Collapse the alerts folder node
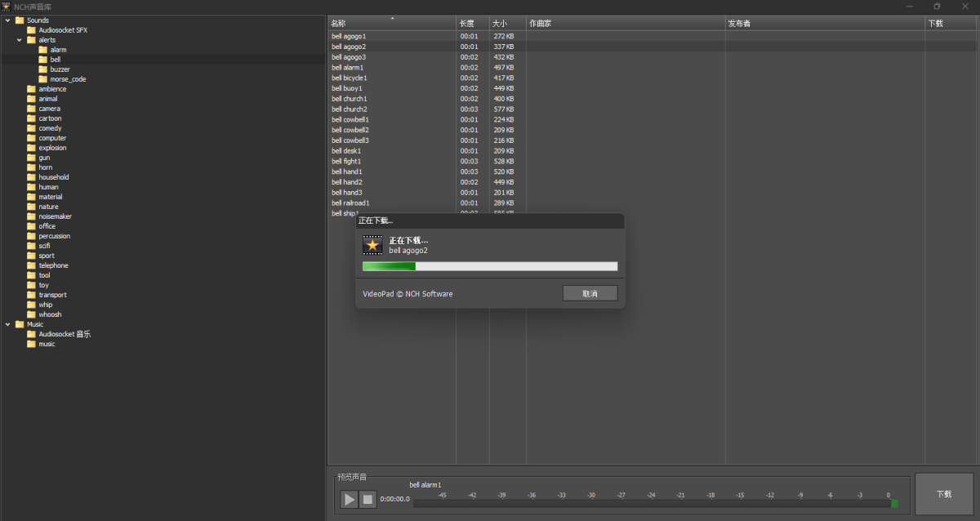 (19, 40)
